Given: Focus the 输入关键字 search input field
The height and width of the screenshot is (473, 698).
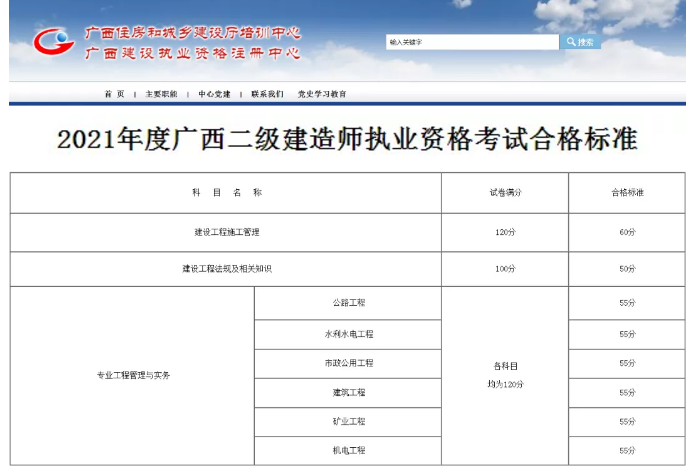Looking at the screenshot, I should click(x=471, y=42).
